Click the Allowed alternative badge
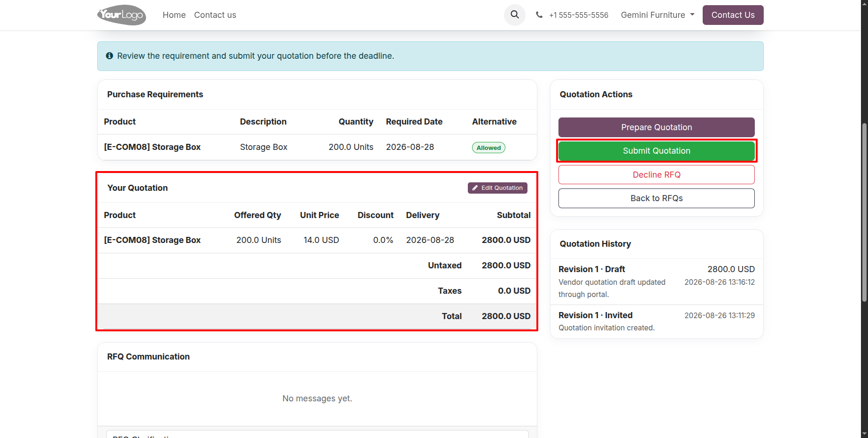Image resolution: width=868 pixels, height=438 pixels. [488, 148]
